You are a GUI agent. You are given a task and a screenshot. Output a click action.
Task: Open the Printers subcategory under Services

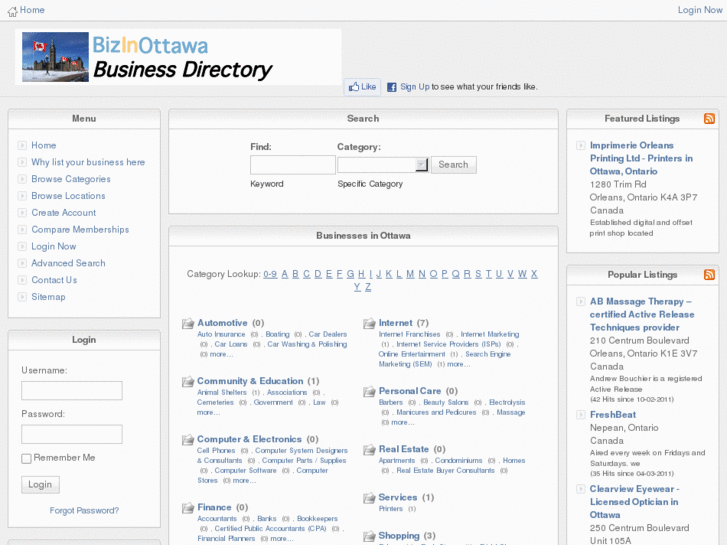pos(391,509)
